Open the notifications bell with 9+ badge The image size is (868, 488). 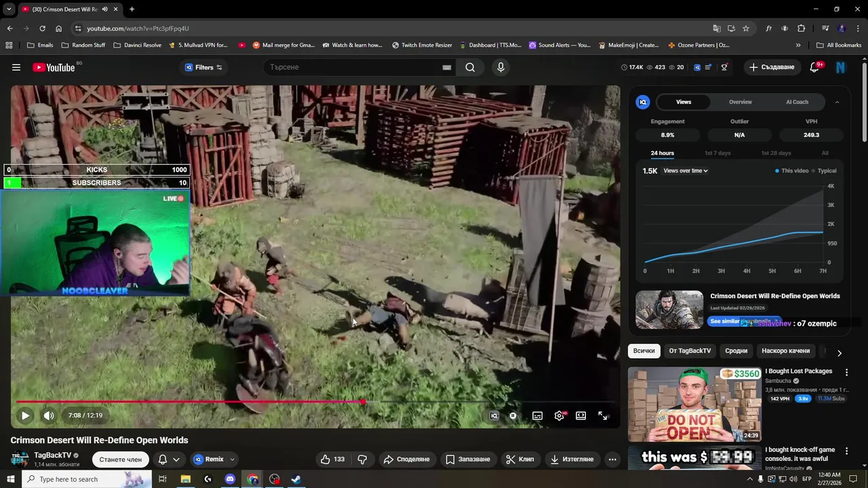(x=816, y=67)
